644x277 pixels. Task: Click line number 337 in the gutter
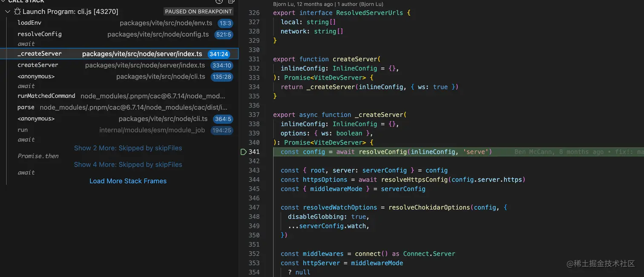coord(254,115)
